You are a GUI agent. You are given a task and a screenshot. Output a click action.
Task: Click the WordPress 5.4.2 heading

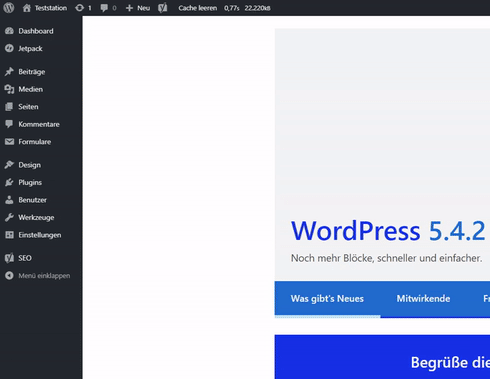(x=388, y=231)
